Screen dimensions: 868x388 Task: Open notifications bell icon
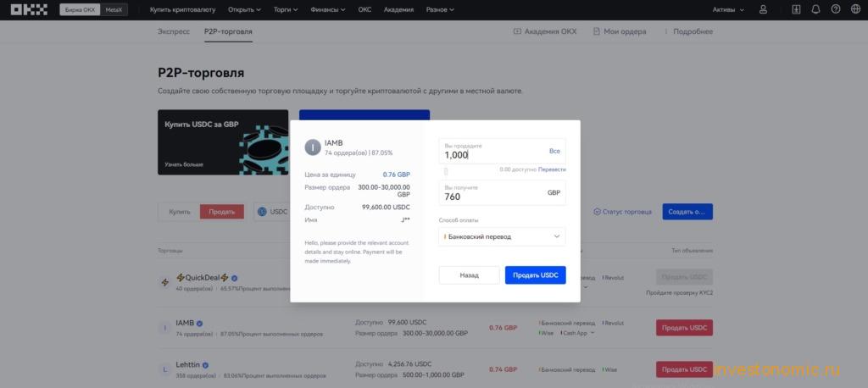click(815, 9)
